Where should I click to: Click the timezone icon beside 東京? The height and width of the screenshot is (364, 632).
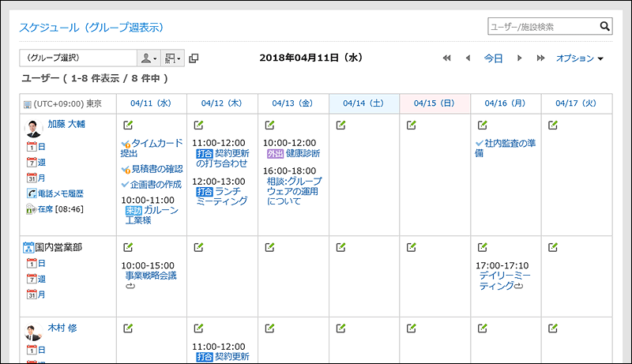28,104
